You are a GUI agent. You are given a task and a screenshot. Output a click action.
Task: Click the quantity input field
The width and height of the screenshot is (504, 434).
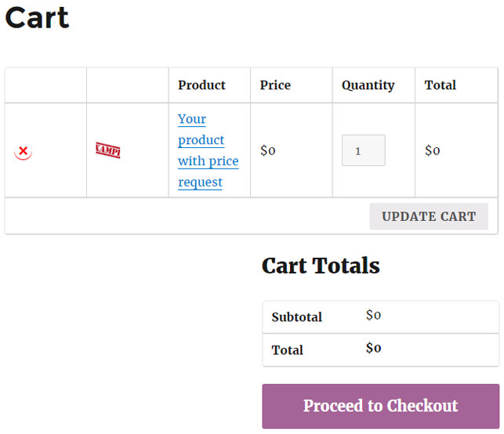(x=363, y=150)
